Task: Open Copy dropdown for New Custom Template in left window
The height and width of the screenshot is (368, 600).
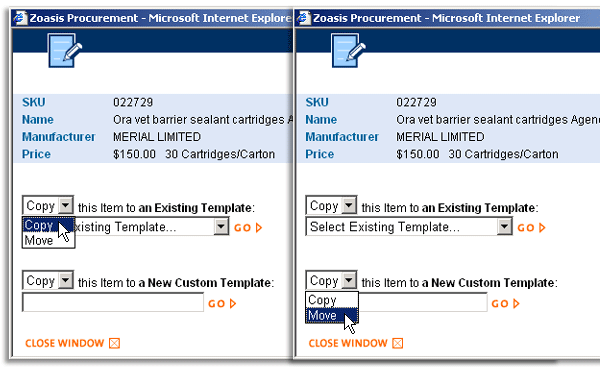Action: click(48, 281)
